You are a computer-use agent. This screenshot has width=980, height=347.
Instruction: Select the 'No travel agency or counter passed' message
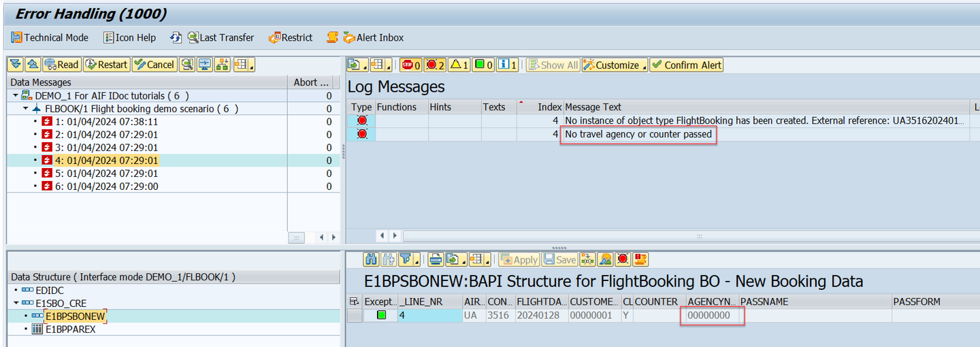pyautogui.click(x=638, y=134)
